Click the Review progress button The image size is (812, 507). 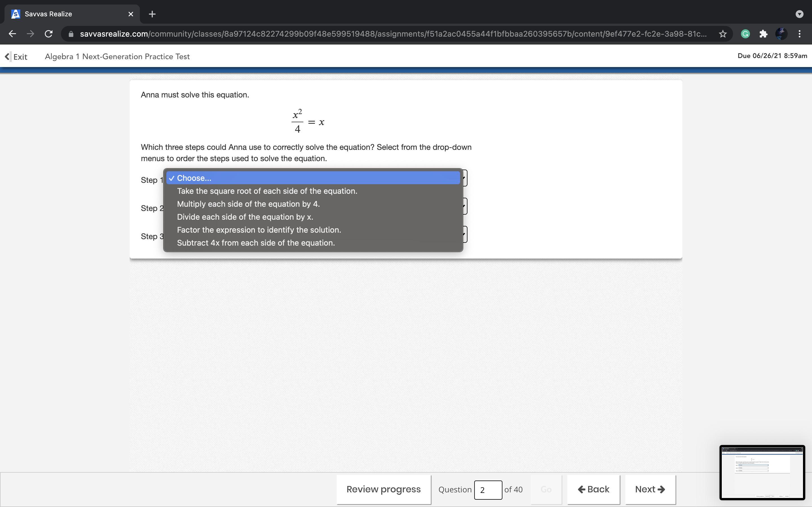pyautogui.click(x=383, y=489)
